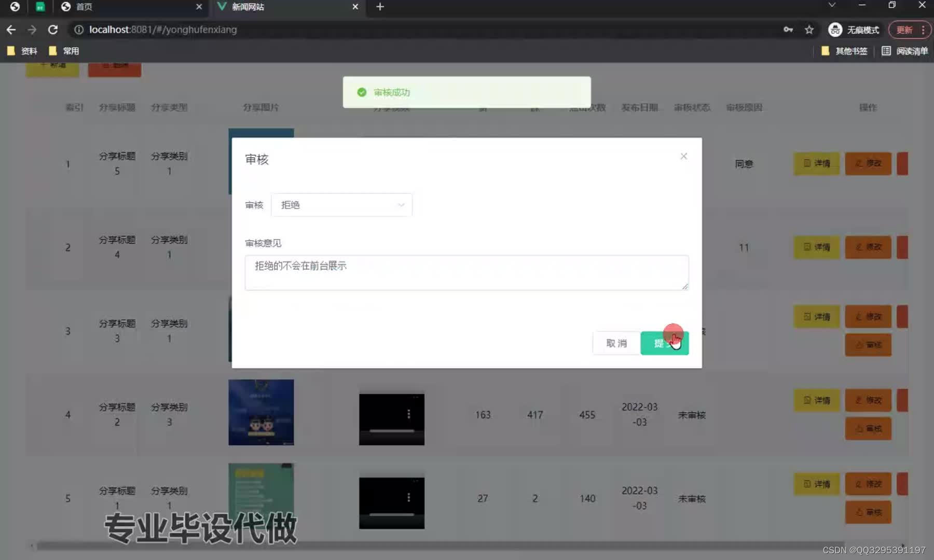Click 详情 button in row 2
934x560 pixels.
coord(817,247)
